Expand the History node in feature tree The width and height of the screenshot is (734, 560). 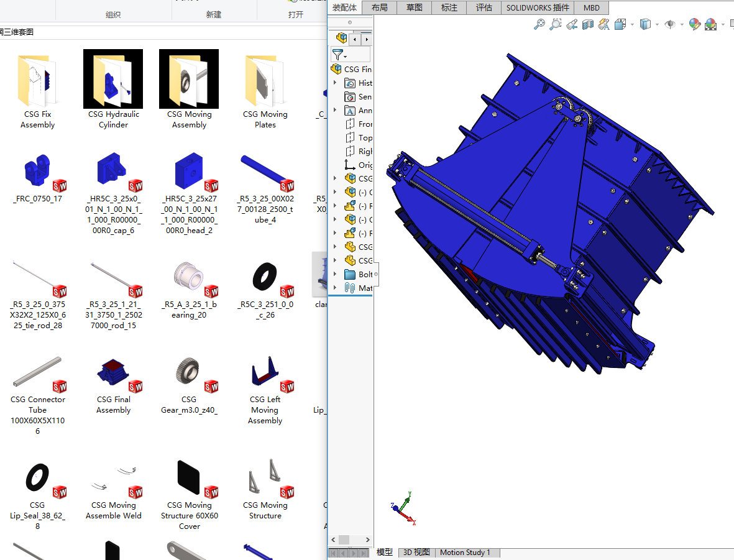335,83
